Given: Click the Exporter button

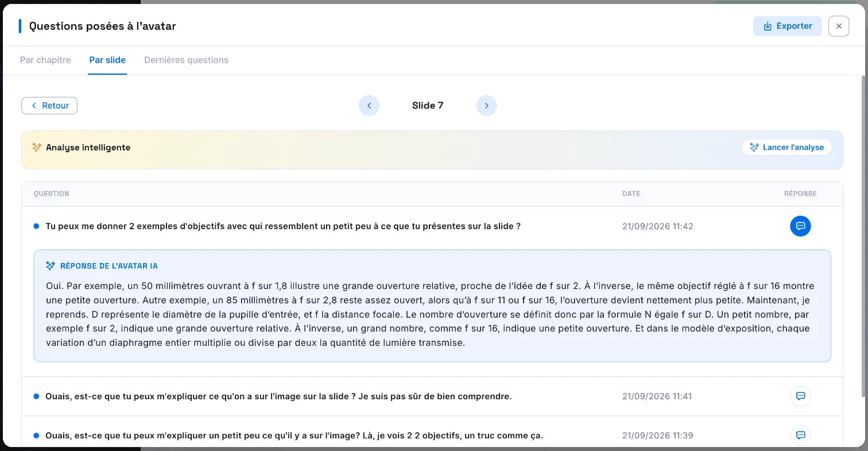Looking at the screenshot, I should [x=787, y=26].
